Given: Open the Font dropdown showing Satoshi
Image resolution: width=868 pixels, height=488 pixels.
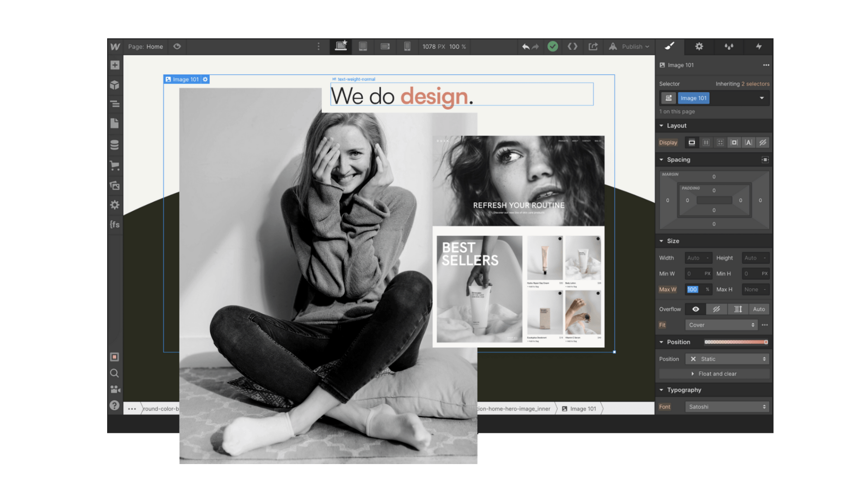Looking at the screenshot, I should click(x=727, y=407).
